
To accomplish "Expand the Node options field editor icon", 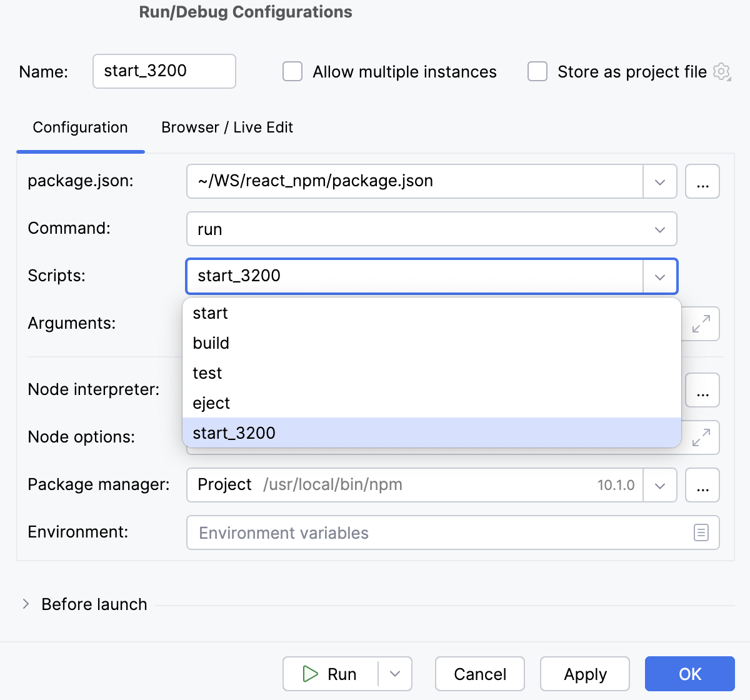I will point(702,437).
